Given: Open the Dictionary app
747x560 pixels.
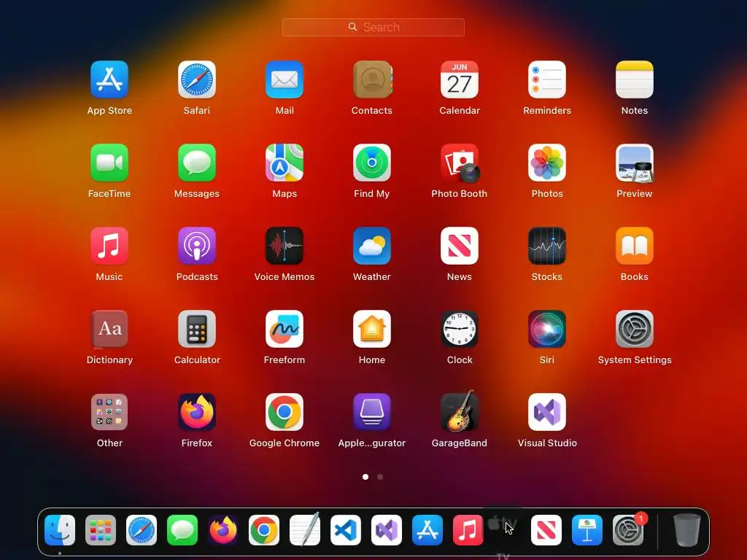Looking at the screenshot, I should (109, 329).
